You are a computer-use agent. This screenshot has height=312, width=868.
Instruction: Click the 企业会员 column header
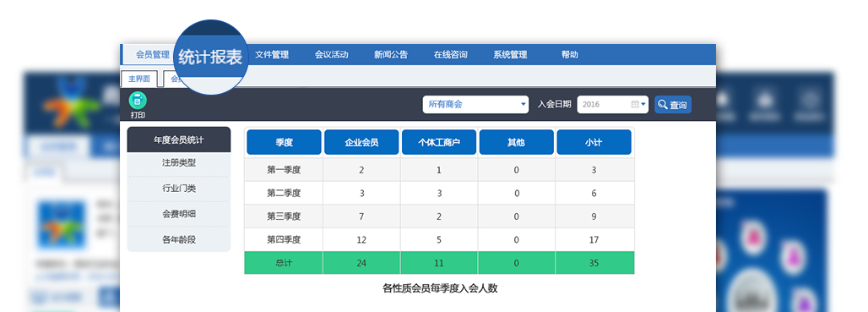point(361,142)
